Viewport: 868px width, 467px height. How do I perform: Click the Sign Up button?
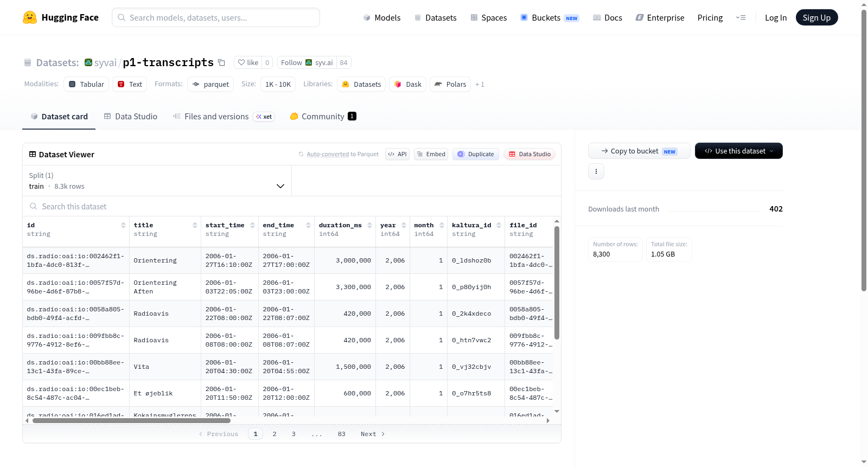816,17
